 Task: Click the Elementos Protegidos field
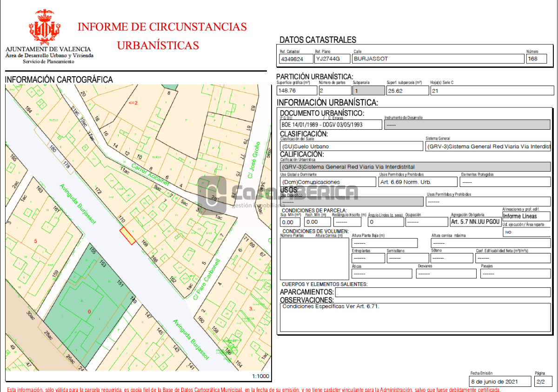505,182
